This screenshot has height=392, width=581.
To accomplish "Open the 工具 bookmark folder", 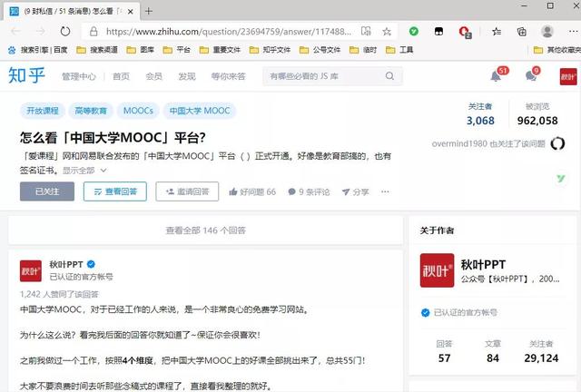I will tap(399, 50).
